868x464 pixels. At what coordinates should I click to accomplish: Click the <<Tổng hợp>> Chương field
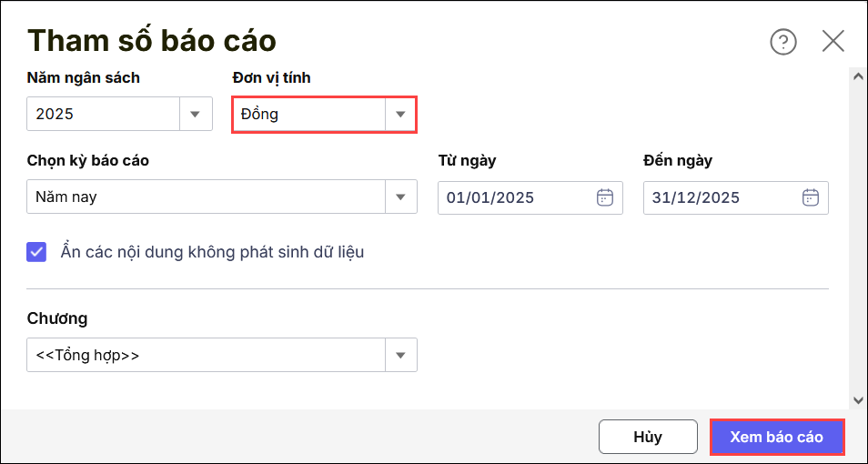coord(205,355)
